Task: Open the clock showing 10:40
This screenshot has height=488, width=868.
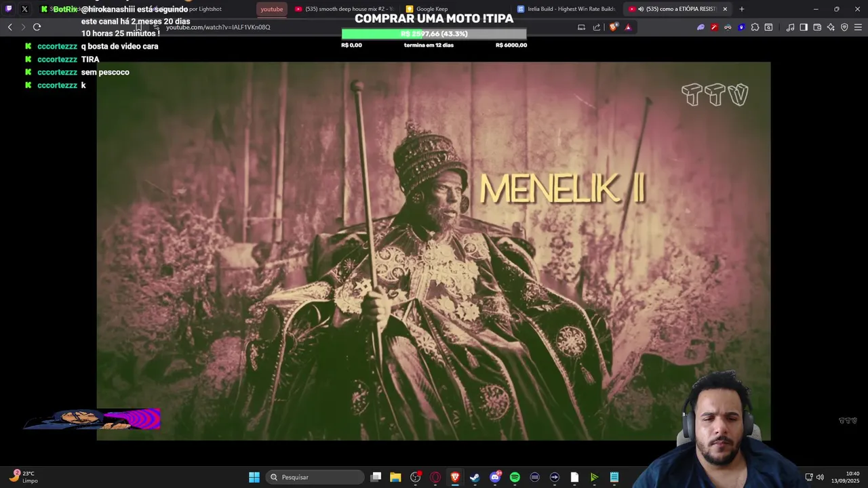Action: (x=846, y=477)
